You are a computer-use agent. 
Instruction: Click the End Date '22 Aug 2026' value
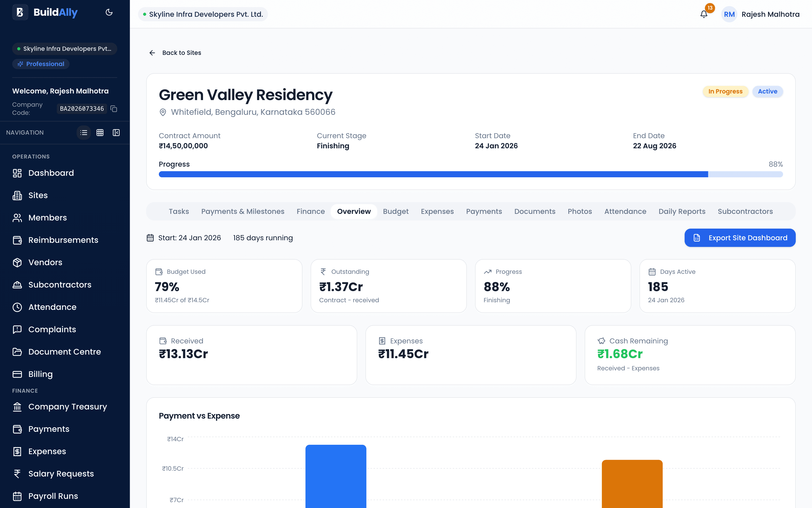(654, 146)
